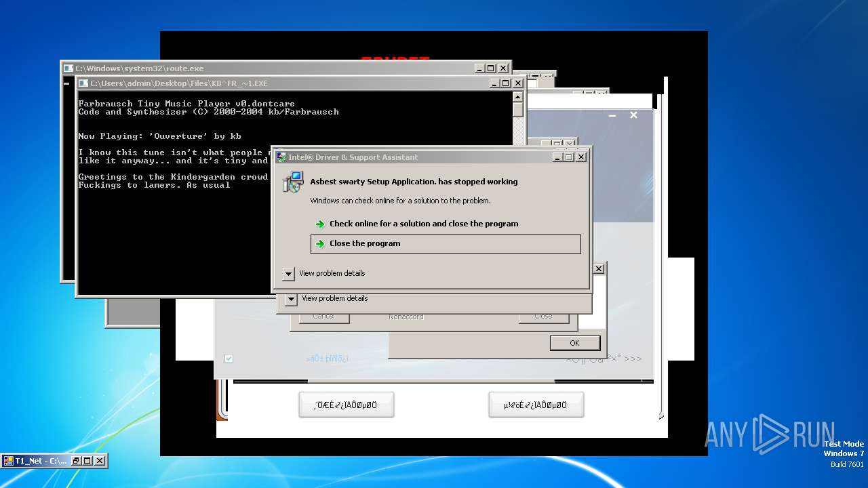The width and height of the screenshot is (868, 488).
Task: Choose 'Close the program' option
Action: coord(446,244)
